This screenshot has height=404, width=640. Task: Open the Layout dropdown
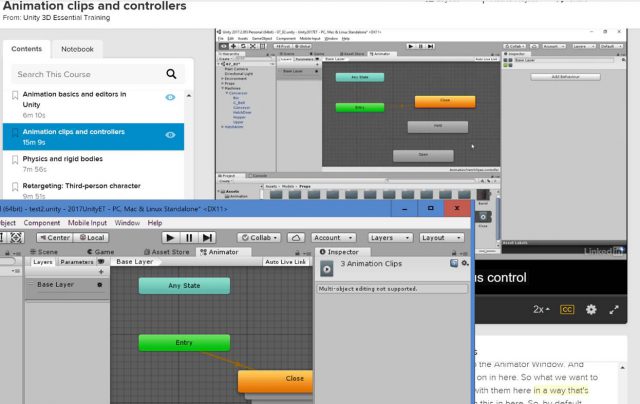[442, 238]
